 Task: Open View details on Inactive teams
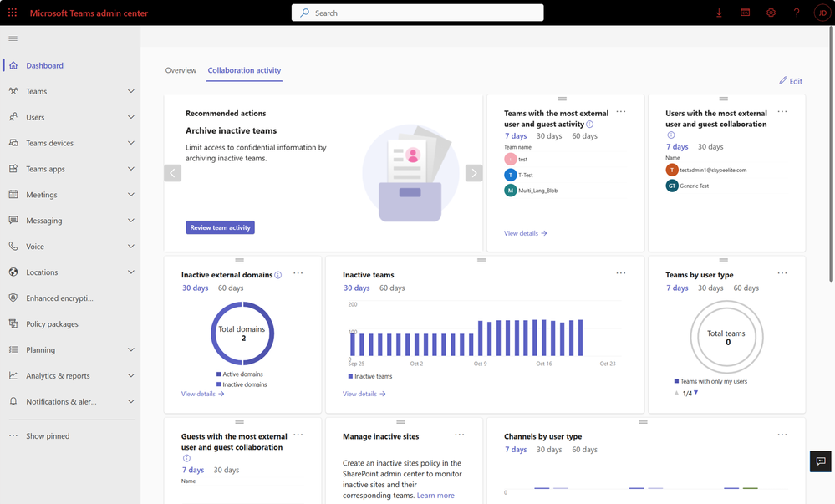(x=364, y=394)
